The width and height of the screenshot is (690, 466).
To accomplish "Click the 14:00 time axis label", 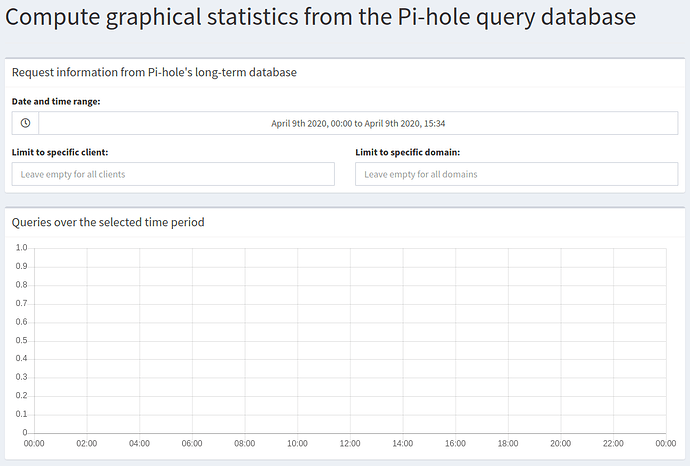I will click(403, 444).
